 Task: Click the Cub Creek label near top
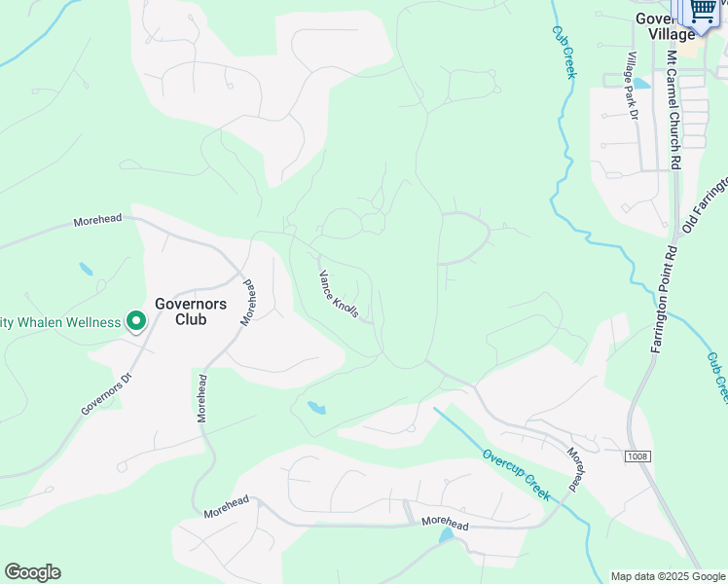tap(564, 52)
